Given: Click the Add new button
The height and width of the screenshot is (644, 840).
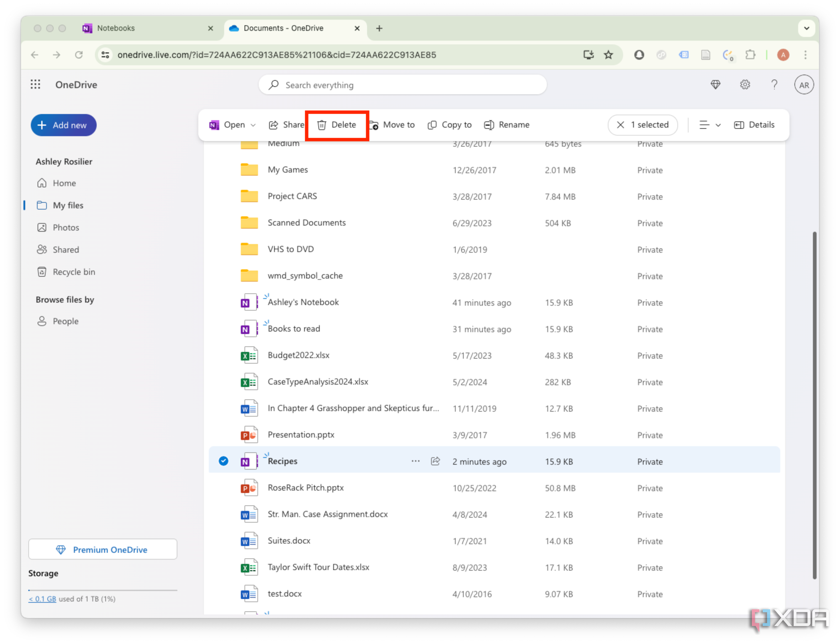Looking at the screenshot, I should pos(63,125).
